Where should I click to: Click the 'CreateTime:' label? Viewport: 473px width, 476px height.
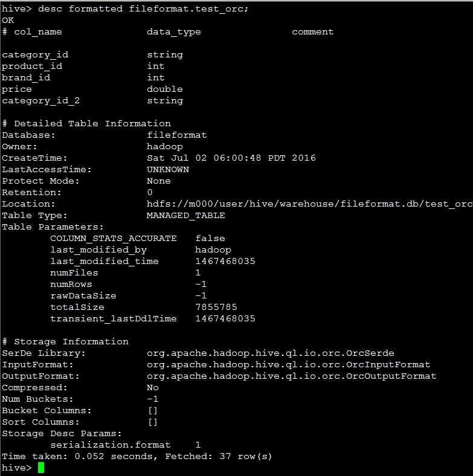click(x=34, y=158)
